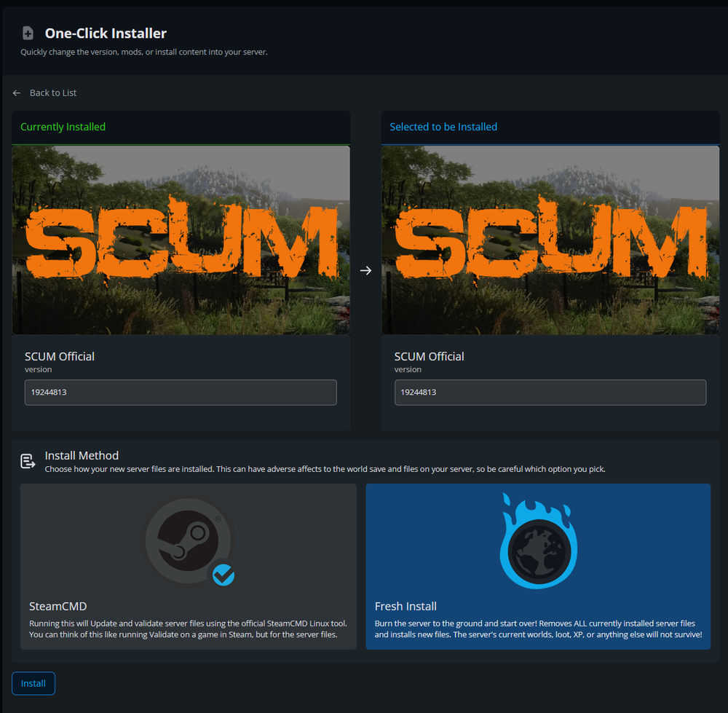
Task: Click the version field under Selected to be Installed
Action: [550, 392]
